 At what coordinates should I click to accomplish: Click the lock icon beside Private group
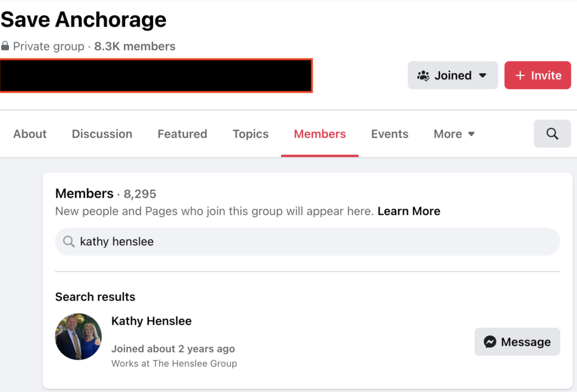pos(5,46)
